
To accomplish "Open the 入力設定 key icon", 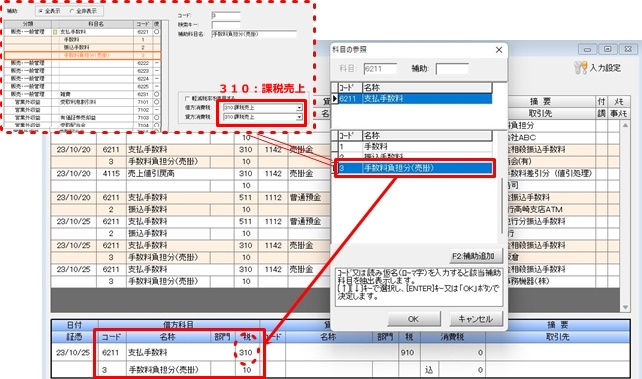I will (x=580, y=68).
